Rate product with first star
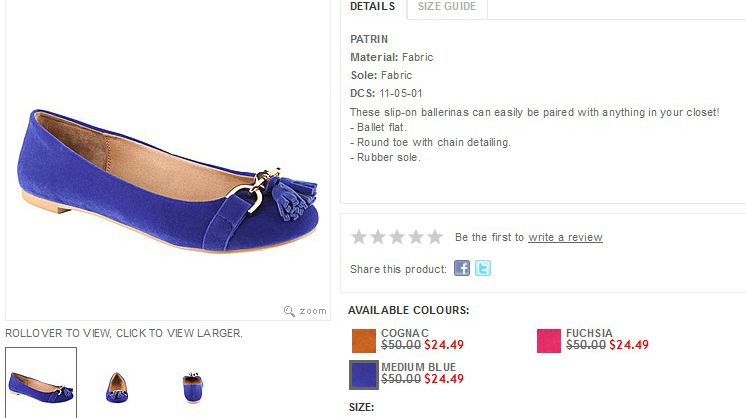746x418 pixels. point(359,237)
